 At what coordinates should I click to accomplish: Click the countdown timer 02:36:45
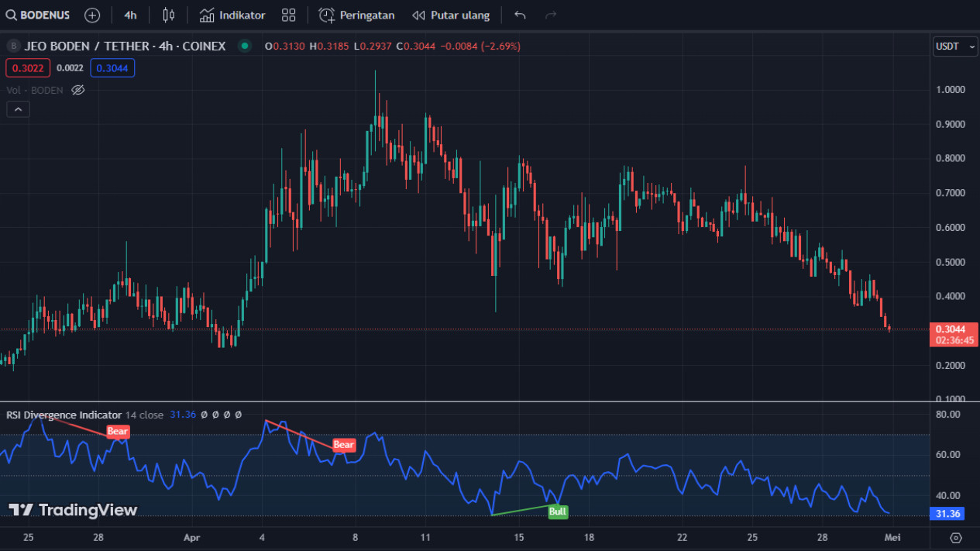955,340
